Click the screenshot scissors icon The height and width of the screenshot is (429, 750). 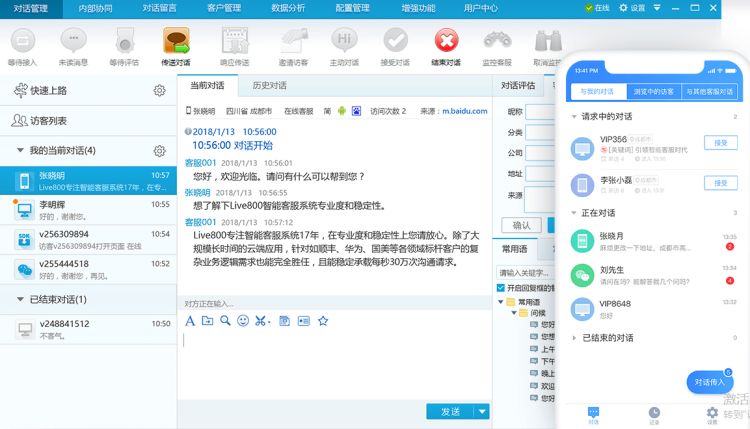pos(262,321)
